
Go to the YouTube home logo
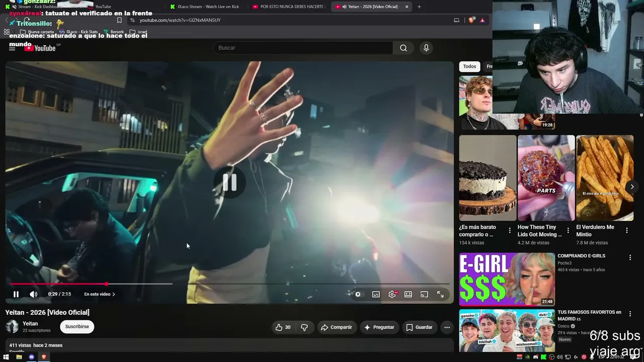40,48
